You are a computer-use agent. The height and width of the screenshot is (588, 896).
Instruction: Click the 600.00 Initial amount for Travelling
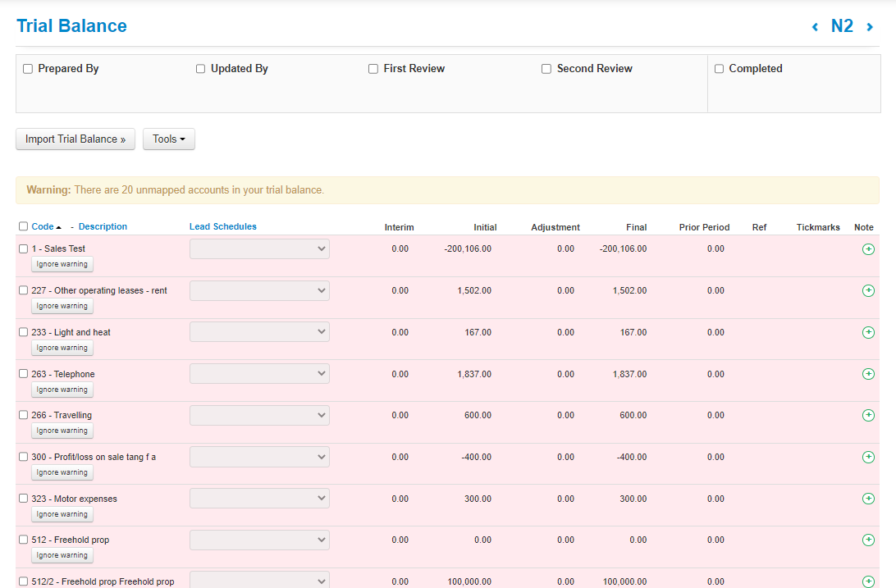478,416
